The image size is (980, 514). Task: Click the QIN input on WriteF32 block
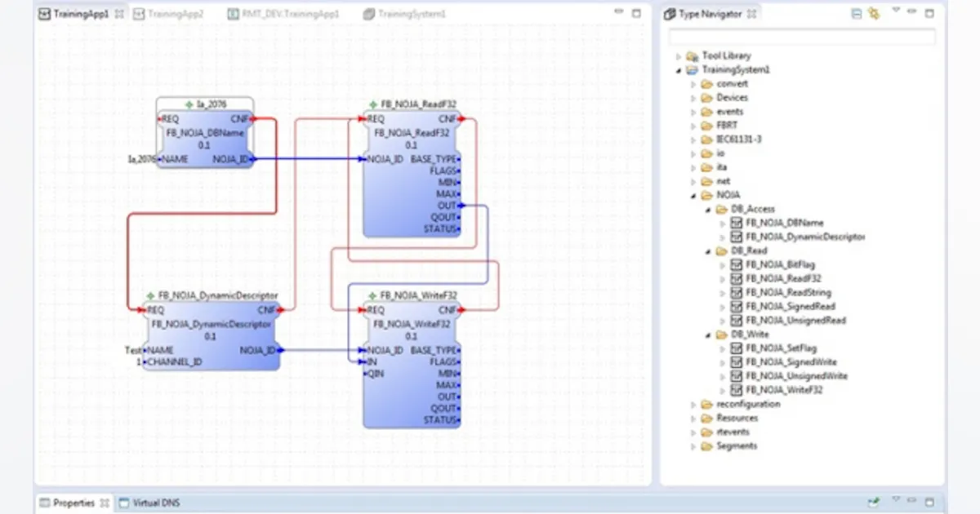click(x=374, y=374)
